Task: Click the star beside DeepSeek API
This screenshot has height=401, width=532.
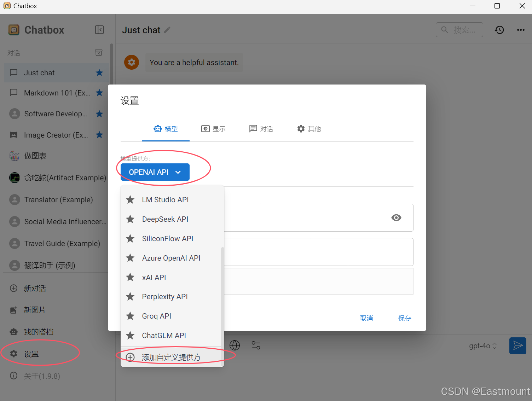Action: coord(130,219)
